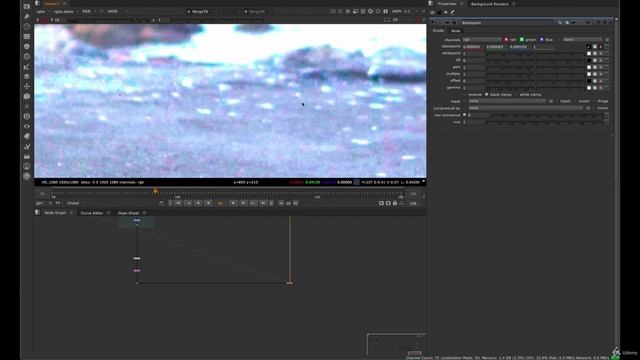Click the orange playhead marker on timeline

tap(155, 191)
